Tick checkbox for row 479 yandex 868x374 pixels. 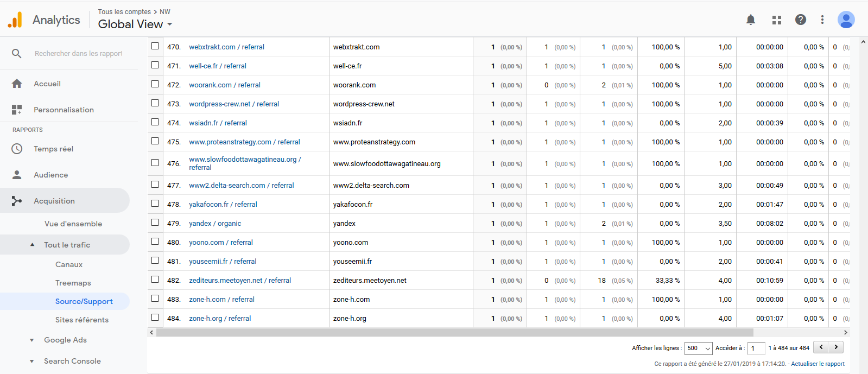[155, 223]
